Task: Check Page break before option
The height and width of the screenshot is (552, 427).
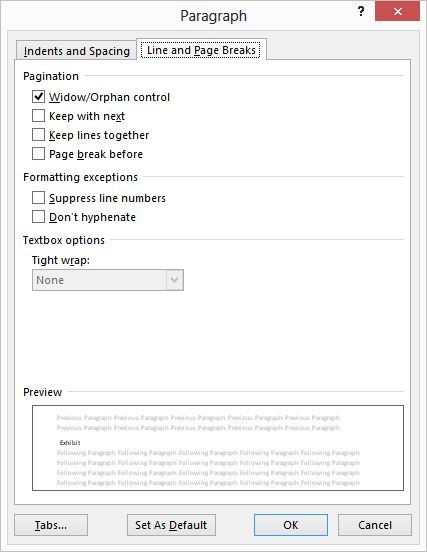Action: tap(38, 153)
